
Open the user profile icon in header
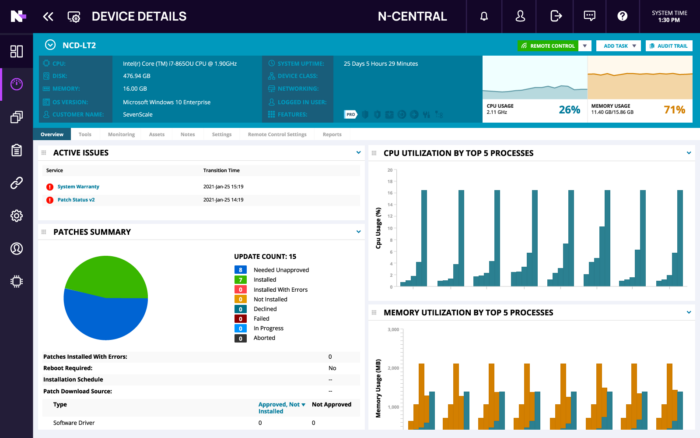click(520, 17)
